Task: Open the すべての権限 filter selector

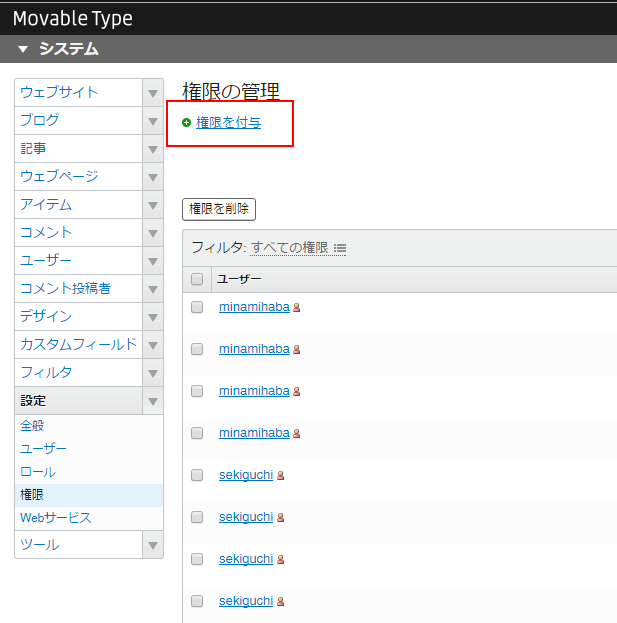Action: 289,247
